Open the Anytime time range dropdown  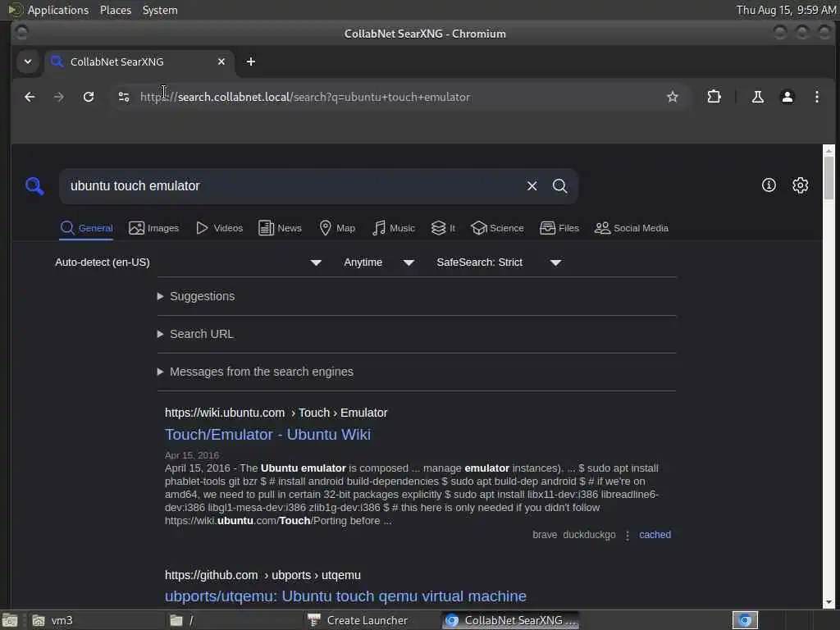point(379,262)
